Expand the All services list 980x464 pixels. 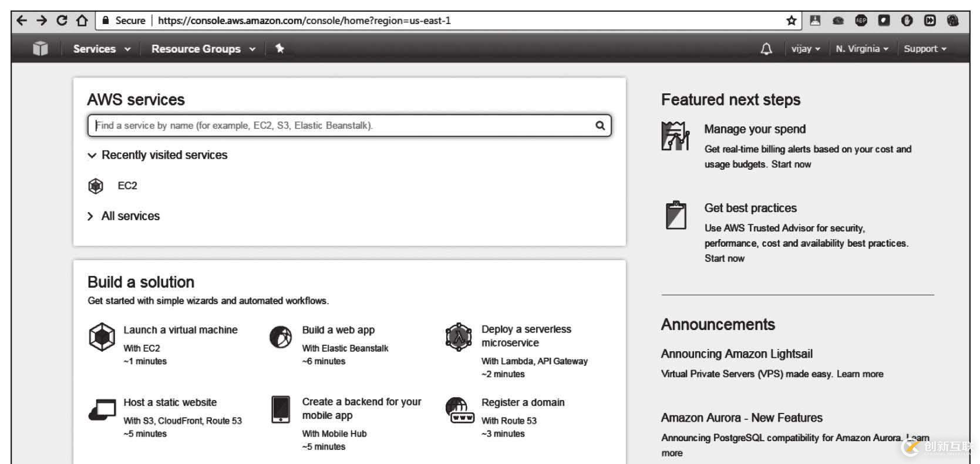[123, 216]
